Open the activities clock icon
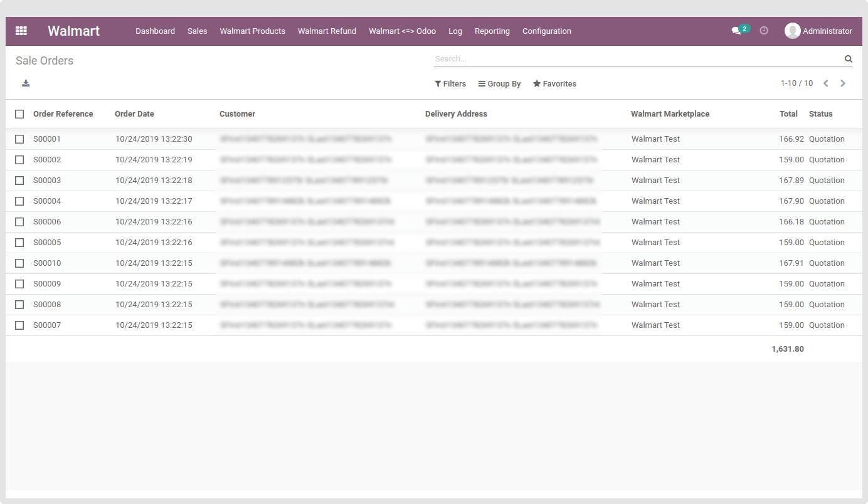 coord(764,30)
